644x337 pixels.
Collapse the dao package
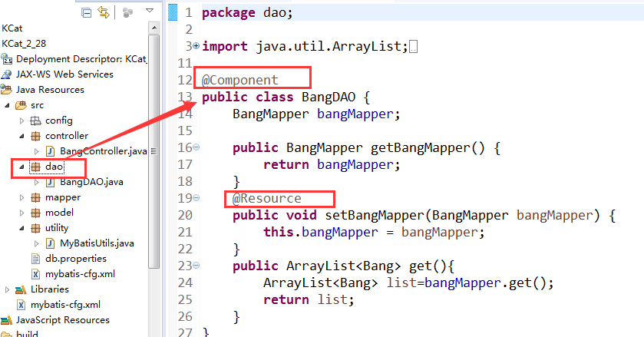[x=21, y=167]
